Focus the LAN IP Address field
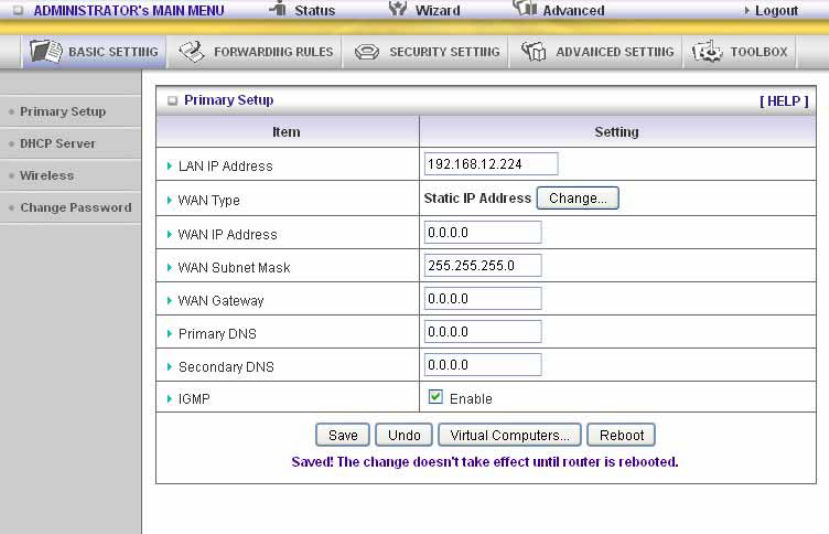The height and width of the screenshot is (534, 829). coord(491,164)
